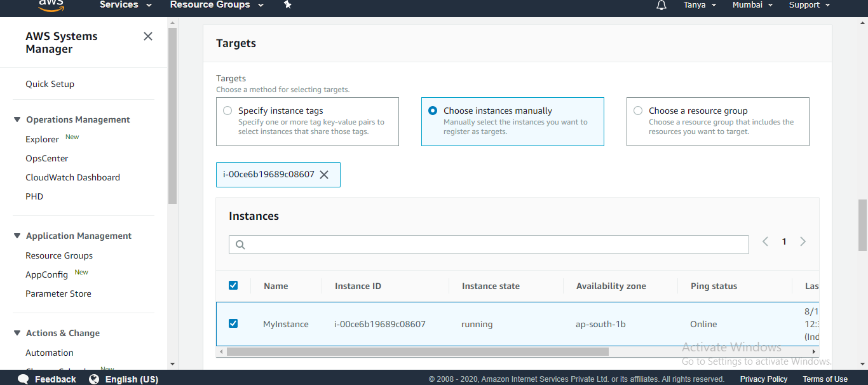This screenshot has height=385, width=868.
Task: Open the Services dropdown menu
Action: coord(126,4)
